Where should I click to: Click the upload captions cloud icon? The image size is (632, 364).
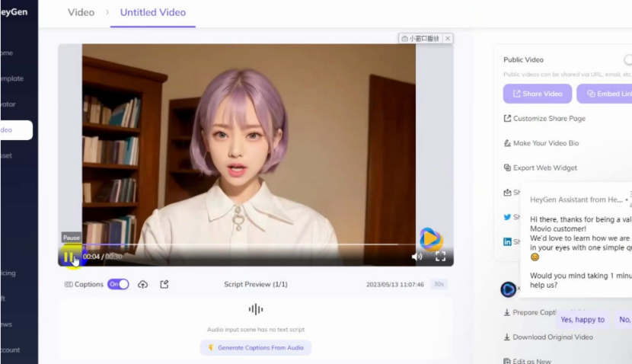coord(142,284)
